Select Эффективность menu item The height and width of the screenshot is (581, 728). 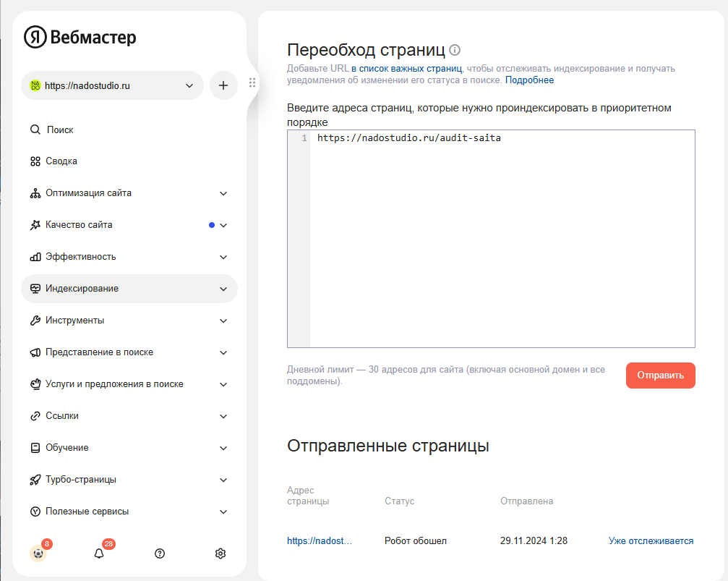coord(80,257)
